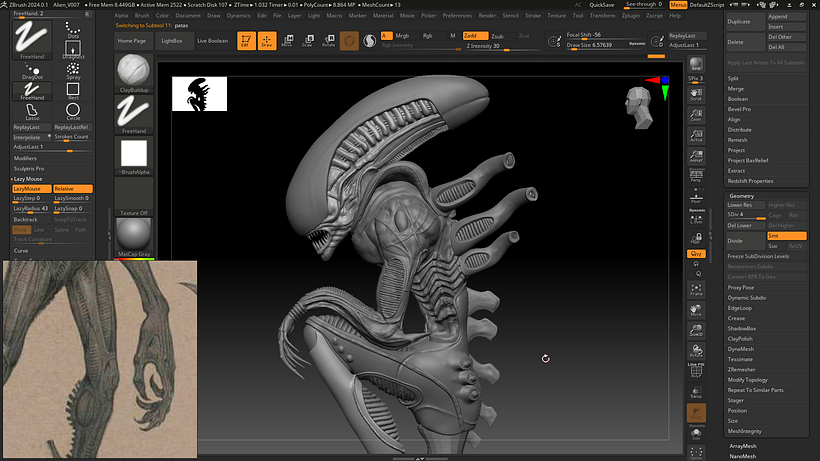Screen dimensions: 820x461
Task: Enable the Zadd mode
Action: (475, 36)
